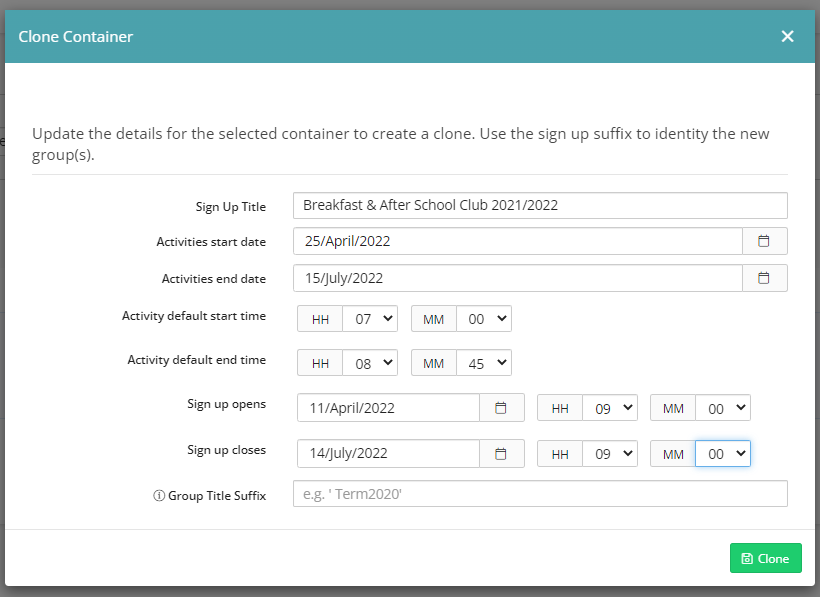This screenshot has height=597, width=820.
Task: Open calendar icon beside Sign up closes date
Action: [x=502, y=454]
